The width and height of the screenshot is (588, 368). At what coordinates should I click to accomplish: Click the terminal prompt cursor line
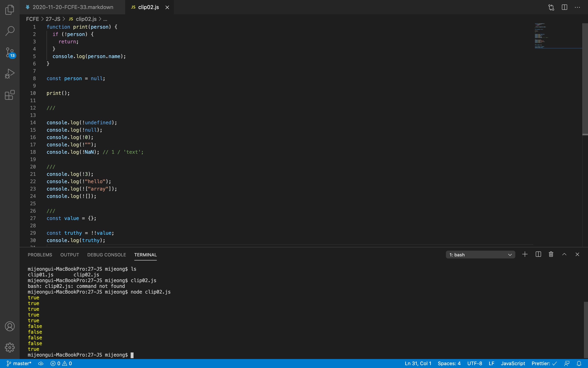point(81,355)
